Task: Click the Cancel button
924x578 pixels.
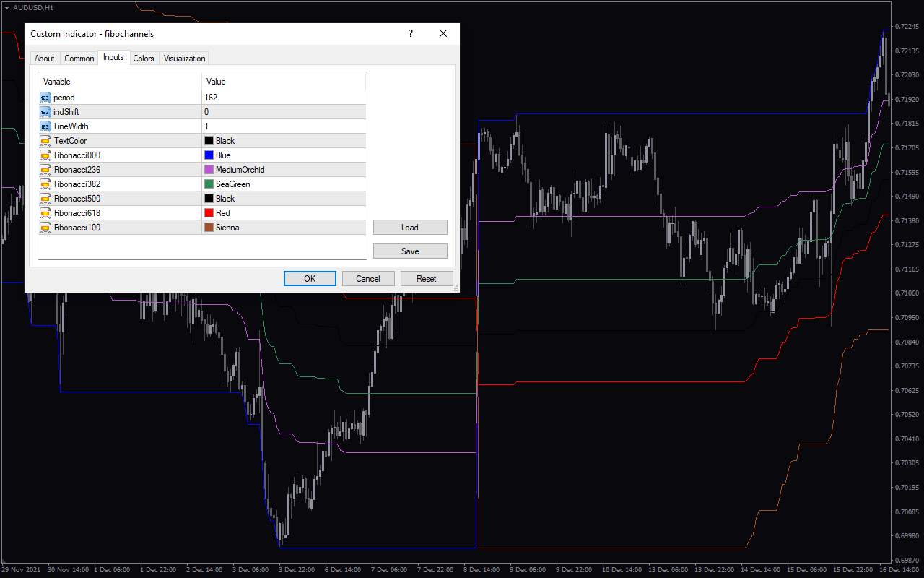Action: point(368,279)
